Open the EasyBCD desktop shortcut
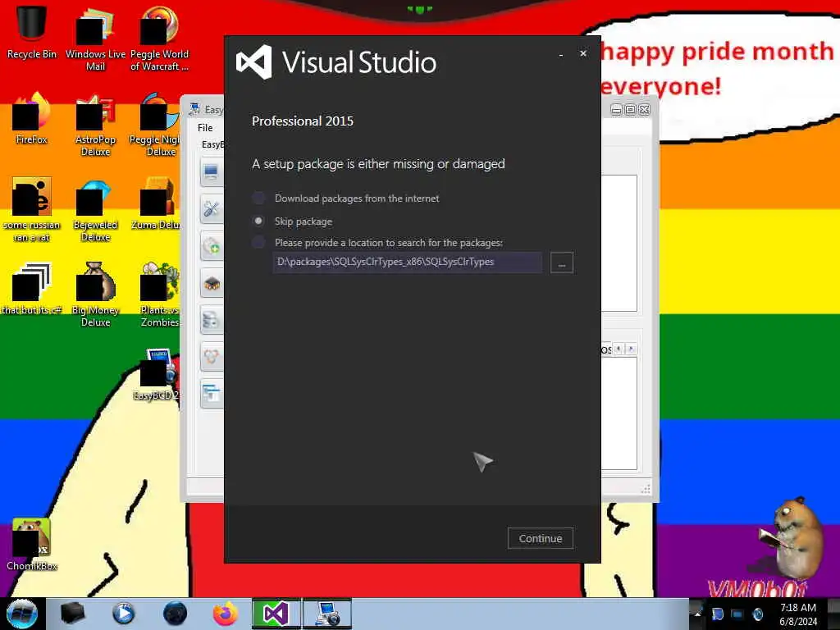This screenshot has width=840, height=630. [157, 374]
